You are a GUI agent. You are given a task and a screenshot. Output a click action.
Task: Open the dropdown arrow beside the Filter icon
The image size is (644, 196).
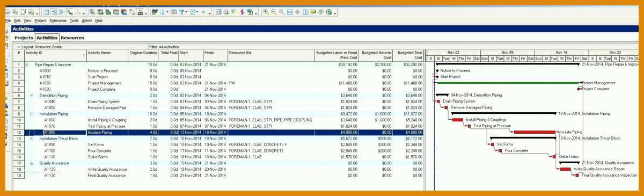click(x=186, y=11)
